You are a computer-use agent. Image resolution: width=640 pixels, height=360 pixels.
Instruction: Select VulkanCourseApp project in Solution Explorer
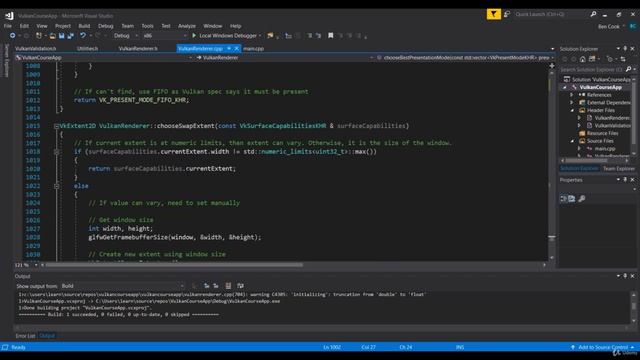600,87
